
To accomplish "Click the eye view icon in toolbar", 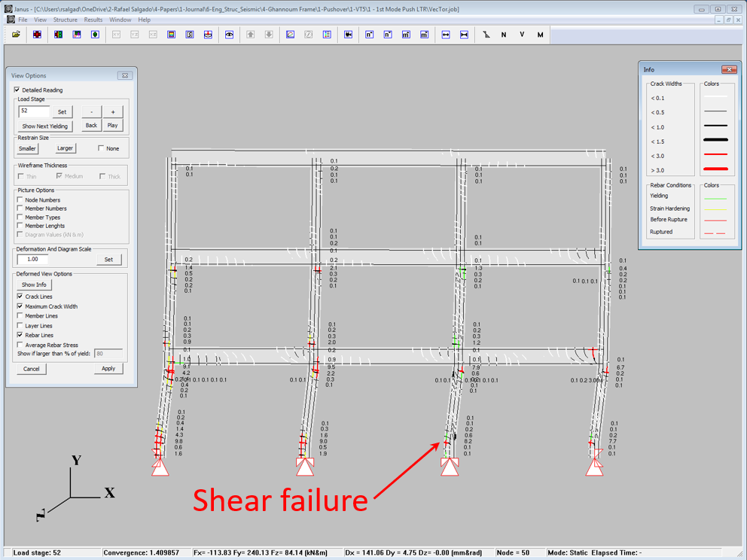I will point(229,35).
